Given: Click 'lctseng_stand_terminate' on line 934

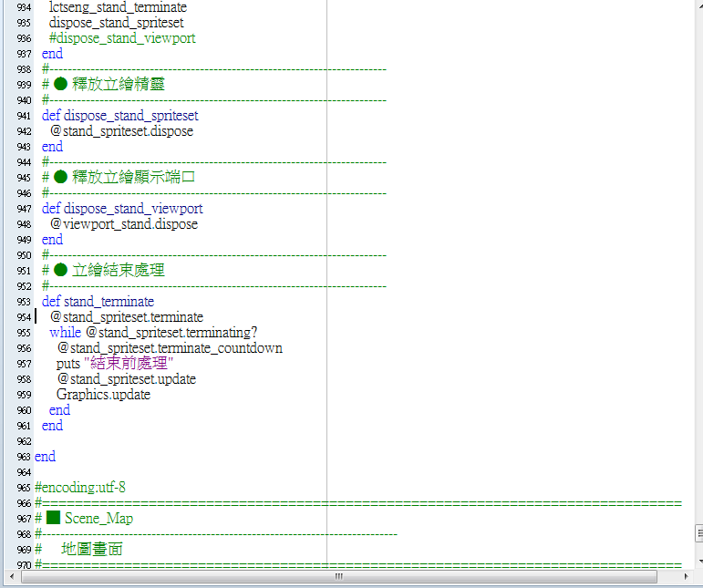Looking at the screenshot, I should click(x=118, y=7).
